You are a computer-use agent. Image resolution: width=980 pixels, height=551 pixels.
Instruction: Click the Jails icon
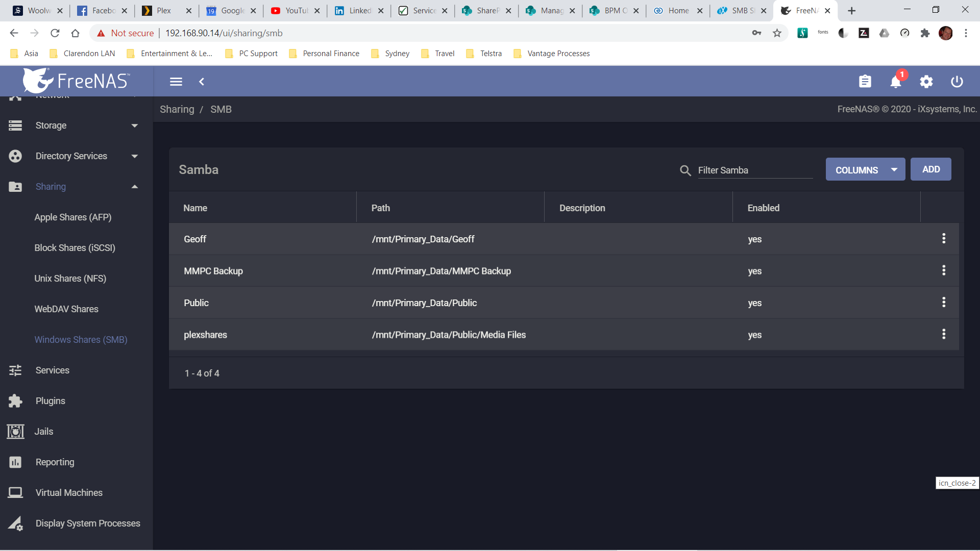[15, 432]
